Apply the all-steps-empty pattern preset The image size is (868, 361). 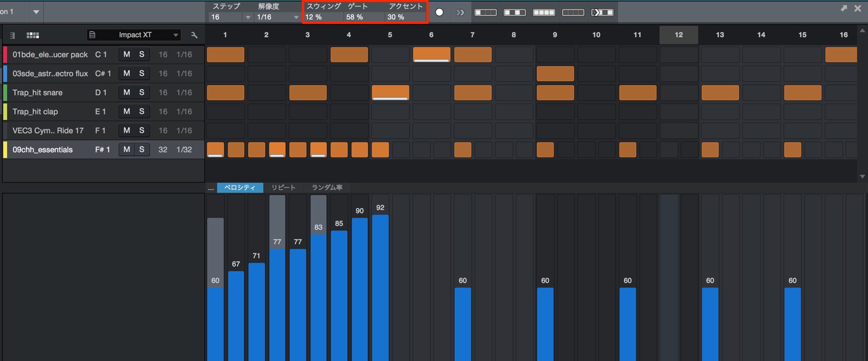pyautogui.click(x=573, y=12)
